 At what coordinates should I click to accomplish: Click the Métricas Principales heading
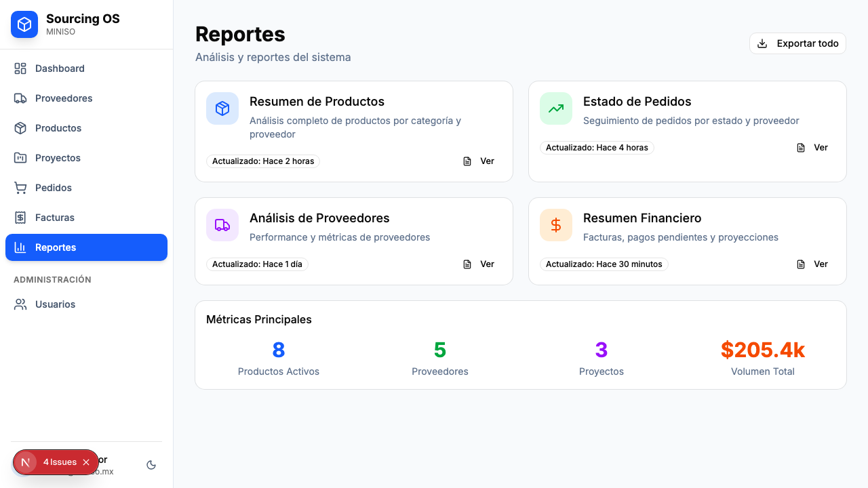pos(259,319)
